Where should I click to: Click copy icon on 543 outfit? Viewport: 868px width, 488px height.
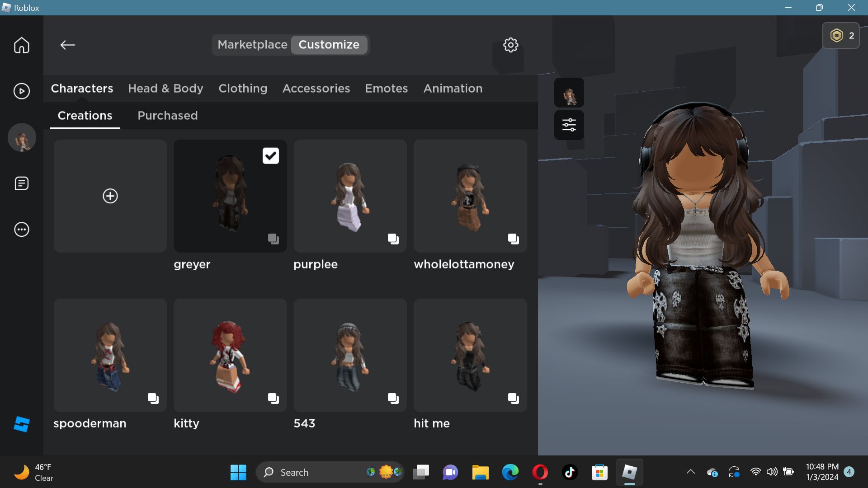coord(393,398)
